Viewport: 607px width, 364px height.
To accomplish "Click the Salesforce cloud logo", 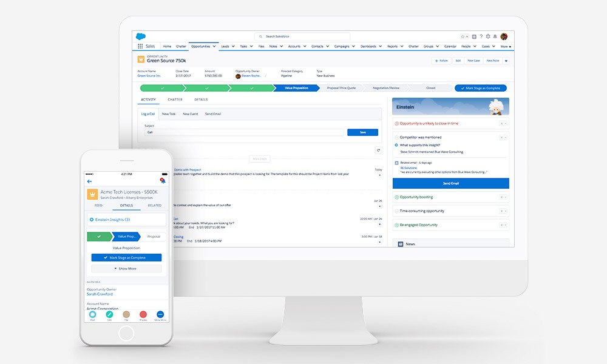I will (x=141, y=36).
